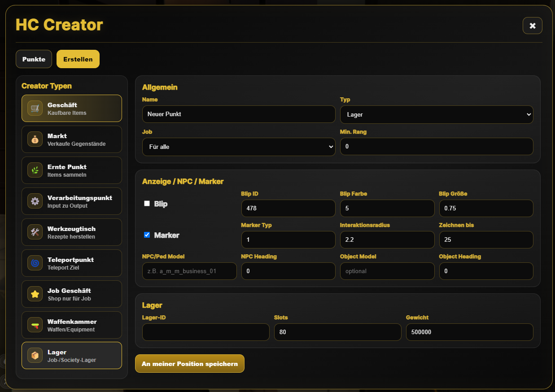Click the gun icon for Waffenkammer
This screenshot has width=555, height=392.
(x=35, y=325)
